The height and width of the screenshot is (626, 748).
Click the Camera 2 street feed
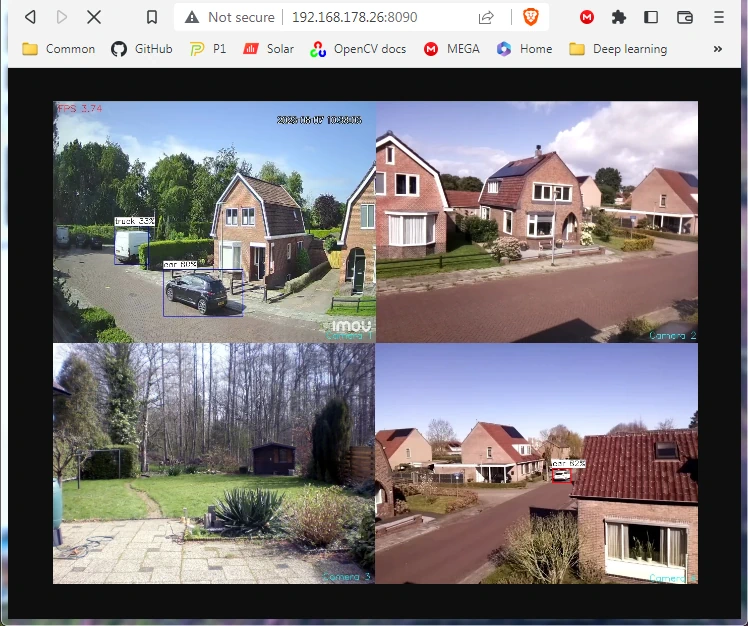coord(537,222)
